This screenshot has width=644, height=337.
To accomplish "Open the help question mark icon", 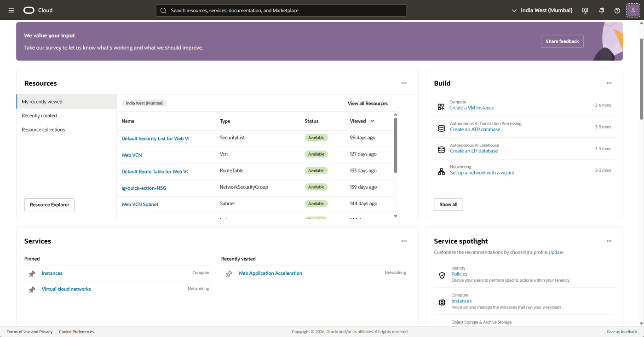I will pyautogui.click(x=617, y=10).
